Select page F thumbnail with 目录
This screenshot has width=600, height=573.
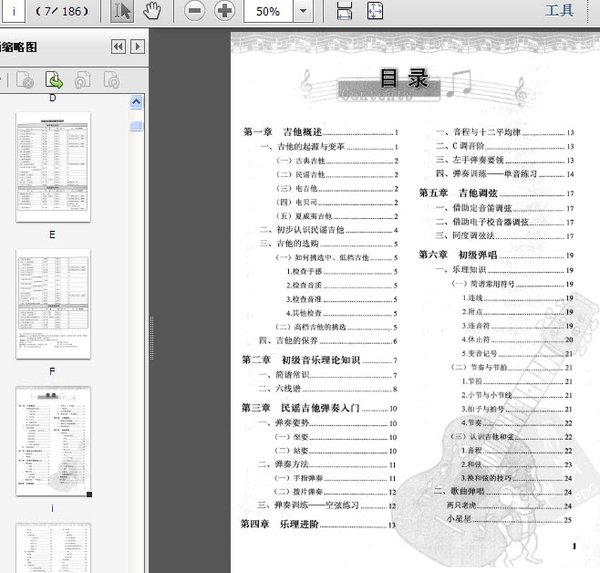[53, 441]
